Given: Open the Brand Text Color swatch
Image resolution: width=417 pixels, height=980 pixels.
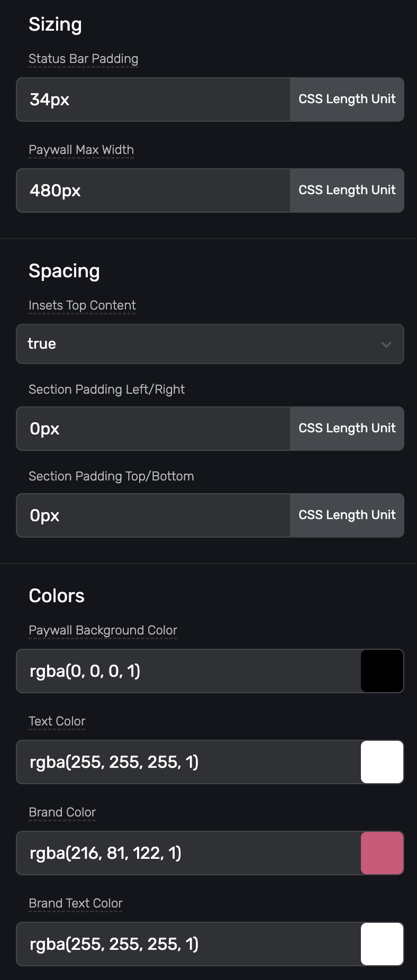Looking at the screenshot, I should [382, 944].
